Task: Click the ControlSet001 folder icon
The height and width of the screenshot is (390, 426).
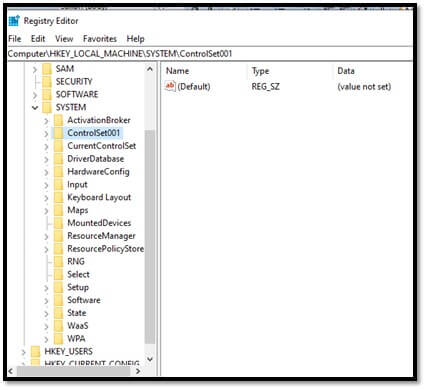Action: point(59,133)
